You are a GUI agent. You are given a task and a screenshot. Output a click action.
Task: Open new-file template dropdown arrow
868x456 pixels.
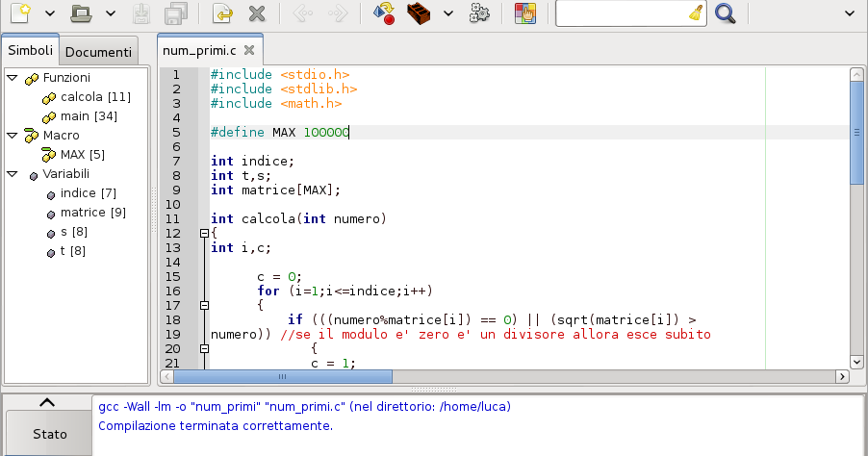pyautogui.click(x=50, y=13)
